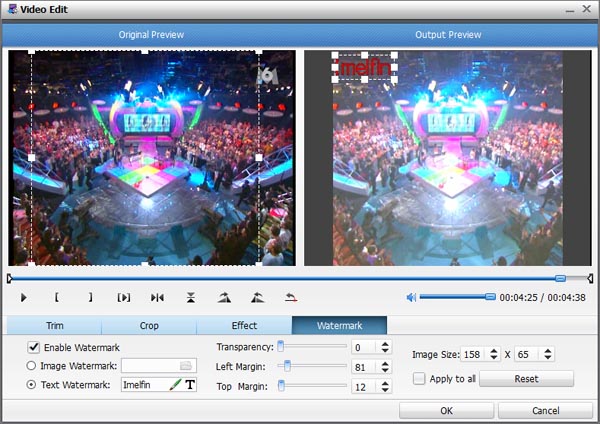Undo changes with the red arrow icon
The image size is (600, 424).
pyautogui.click(x=291, y=297)
